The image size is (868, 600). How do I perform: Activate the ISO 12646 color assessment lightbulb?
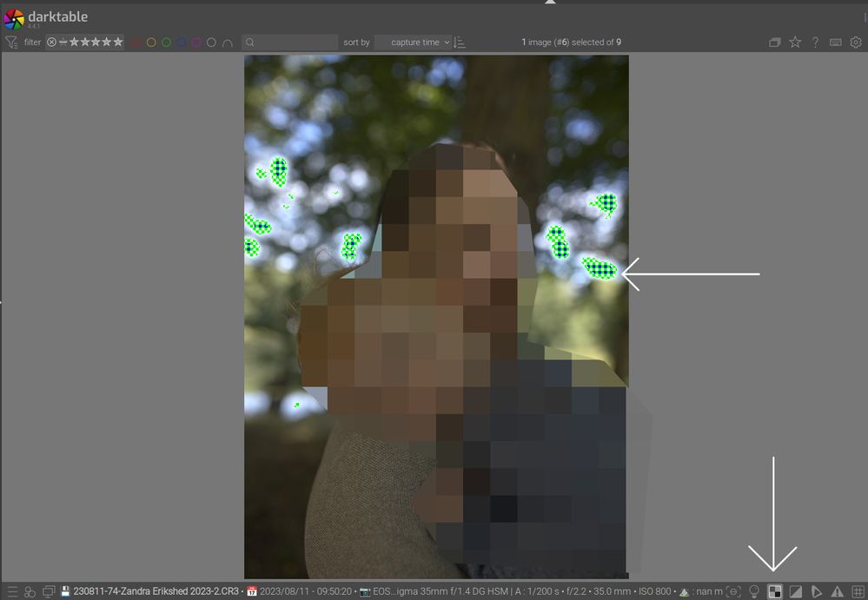[x=754, y=590]
